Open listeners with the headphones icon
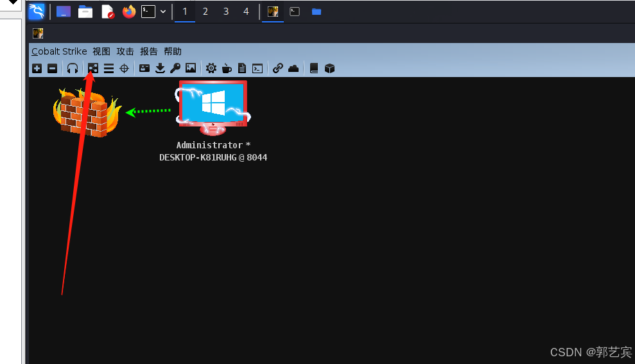 point(73,69)
